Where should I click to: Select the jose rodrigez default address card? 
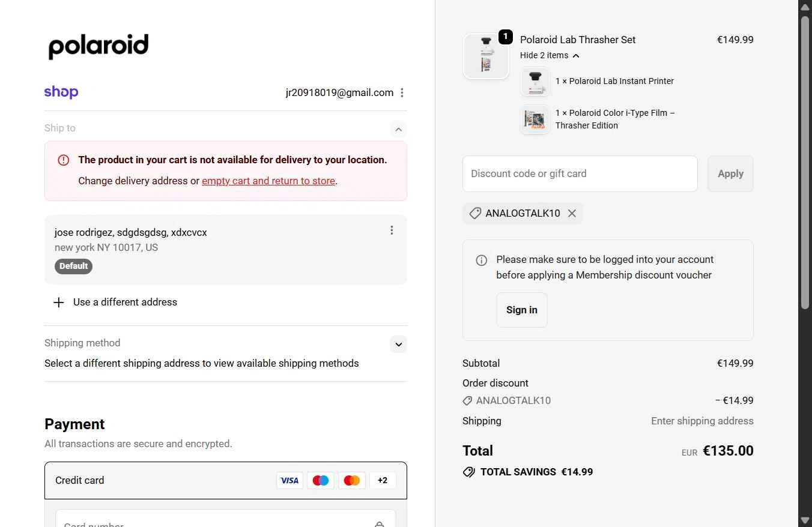[x=226, y=249]
